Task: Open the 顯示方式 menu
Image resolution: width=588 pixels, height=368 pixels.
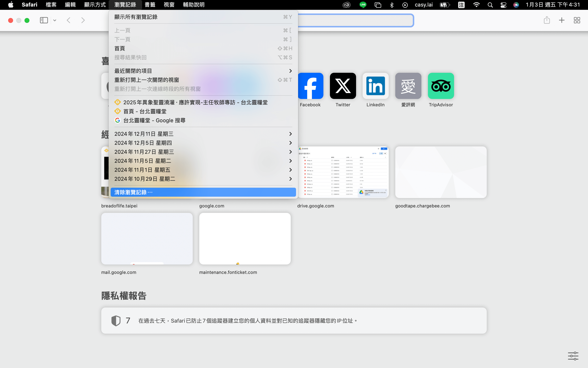Action: coord(95,5)
